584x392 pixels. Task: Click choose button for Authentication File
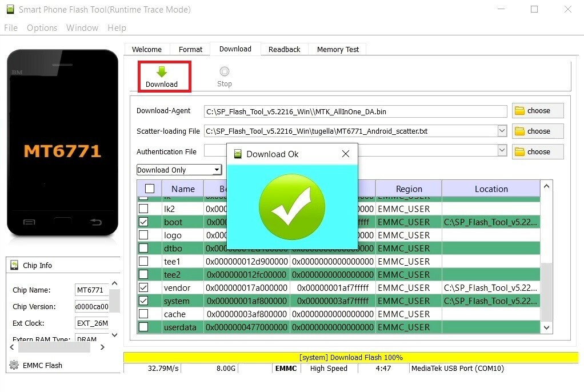click(538, 152)
